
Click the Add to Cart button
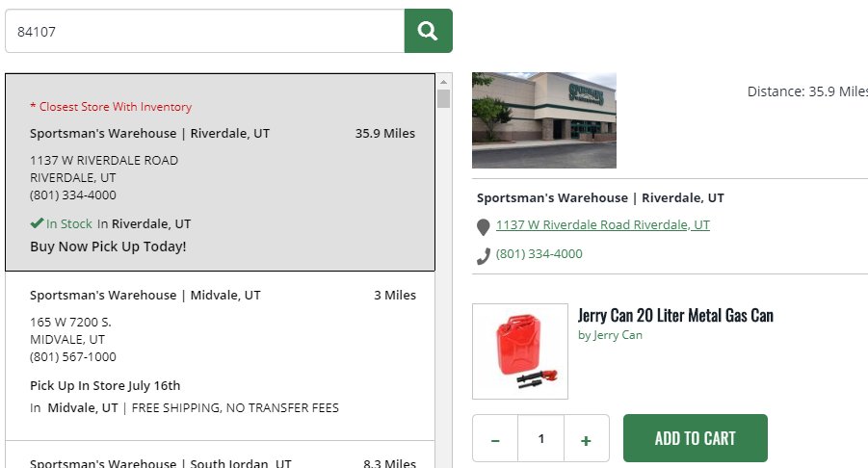695,438
